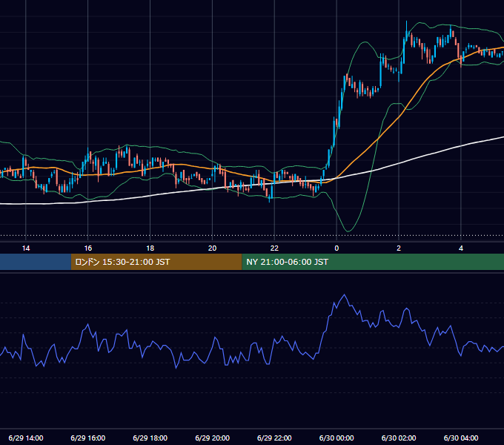The height and width of the screenshot is (445, 504).
Task: Select the NY 21:00-06:00 JST session bar
Action: coord(373,262)
